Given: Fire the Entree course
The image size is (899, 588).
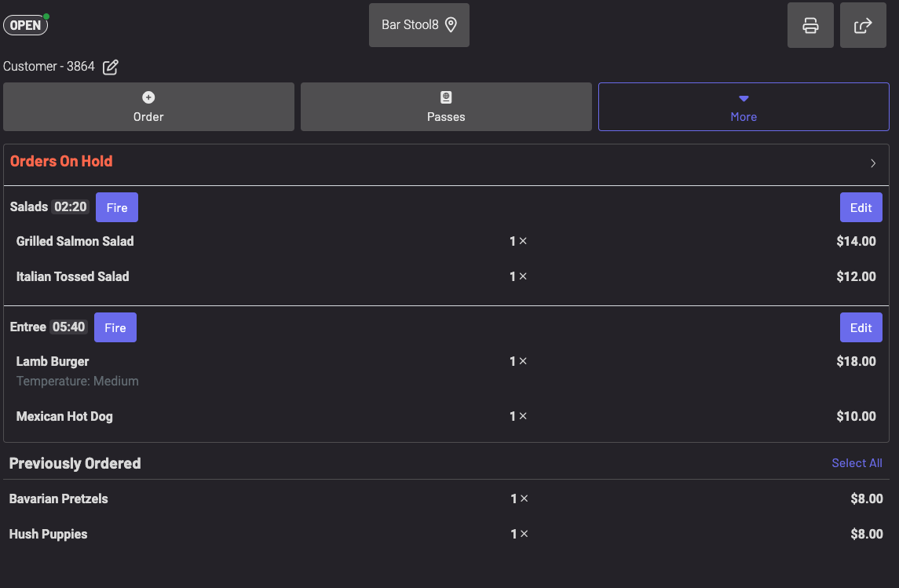Looking at the screenshot, I should click(115, 327).
